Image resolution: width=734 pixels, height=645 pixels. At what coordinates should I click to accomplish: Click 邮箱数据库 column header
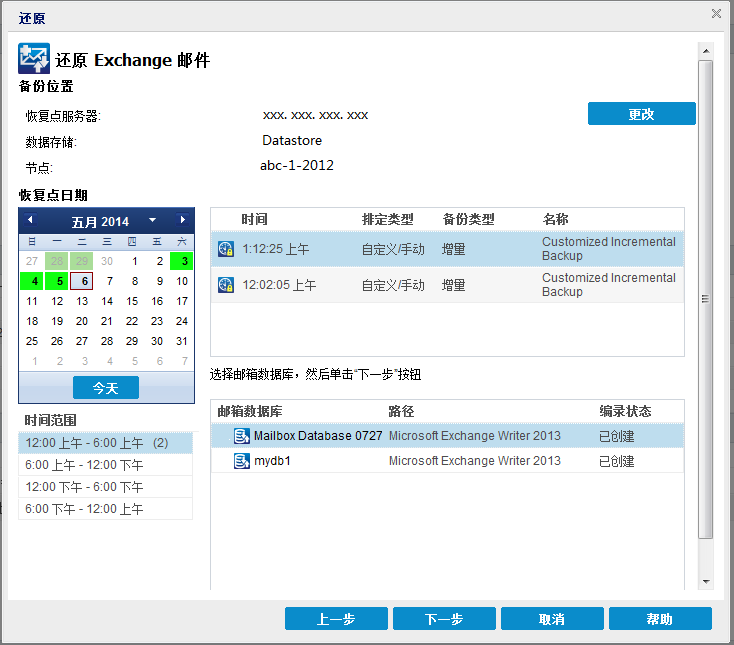(250, 411)
